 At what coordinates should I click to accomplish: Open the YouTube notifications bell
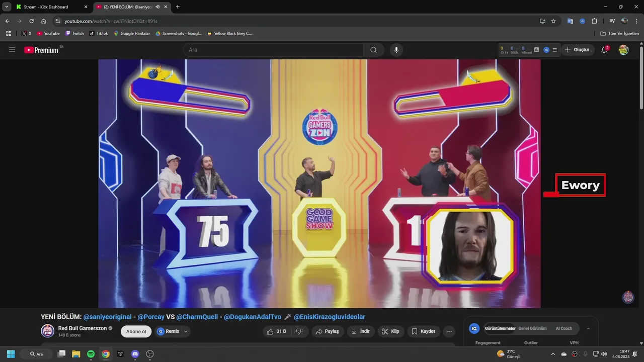604,50
